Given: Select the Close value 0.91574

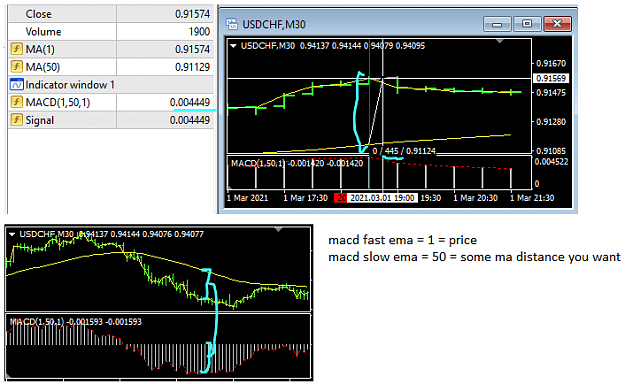Looking at the screenshot, I should click(x=192, y=14).
